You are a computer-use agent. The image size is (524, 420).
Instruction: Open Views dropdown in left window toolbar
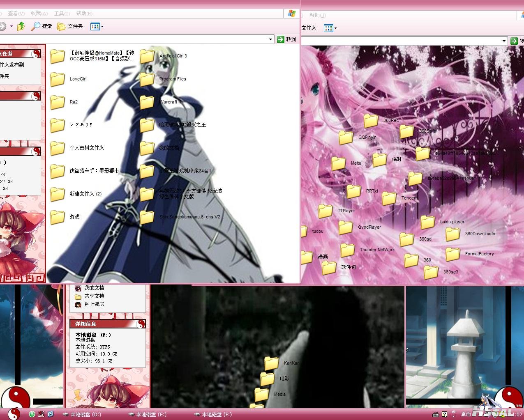click(x=97, y=26)
